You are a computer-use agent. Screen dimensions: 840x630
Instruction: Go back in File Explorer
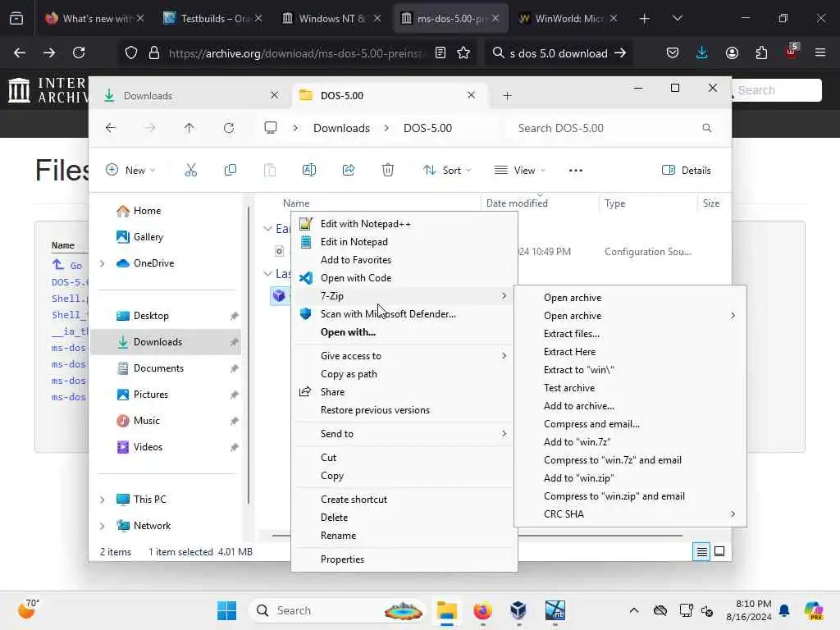111,128
